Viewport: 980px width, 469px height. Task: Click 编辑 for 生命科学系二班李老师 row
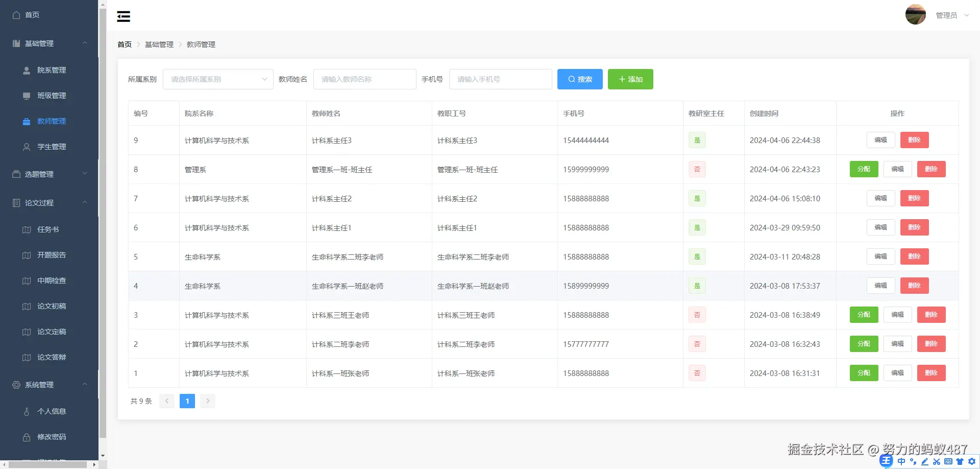880,256
